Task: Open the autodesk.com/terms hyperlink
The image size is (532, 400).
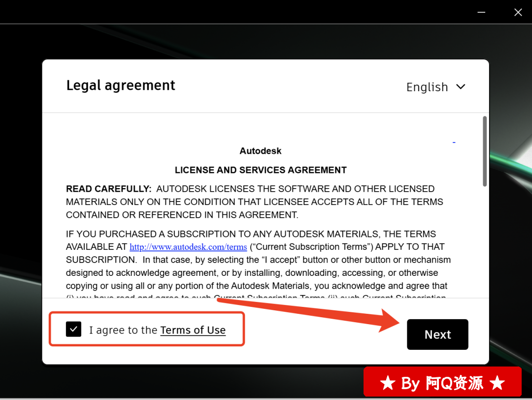Action: tap(188, 247)
